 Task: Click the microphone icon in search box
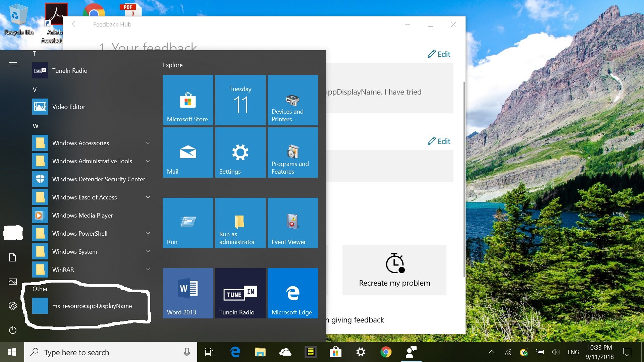(x=187, y=352)
